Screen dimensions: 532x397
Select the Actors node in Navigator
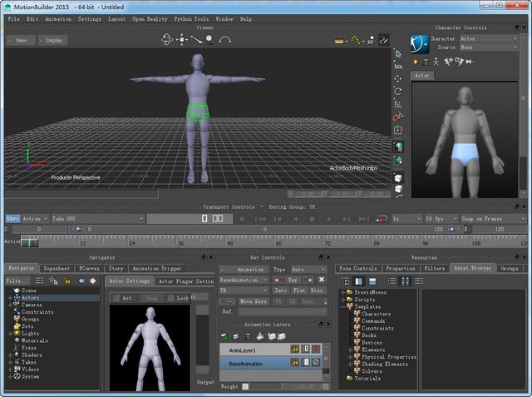point(30,297)
